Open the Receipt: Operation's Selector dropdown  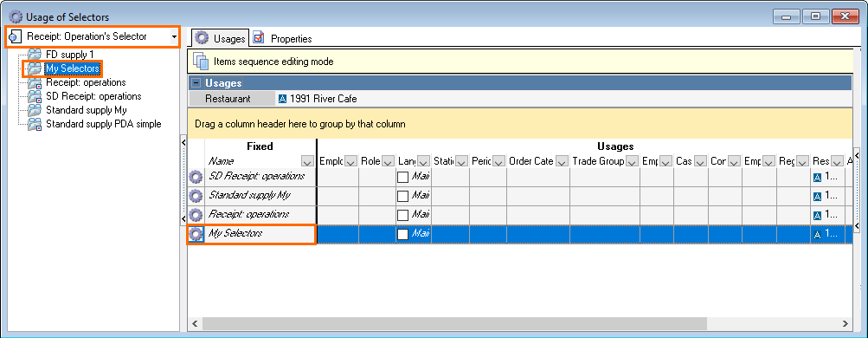coord(174,37)
